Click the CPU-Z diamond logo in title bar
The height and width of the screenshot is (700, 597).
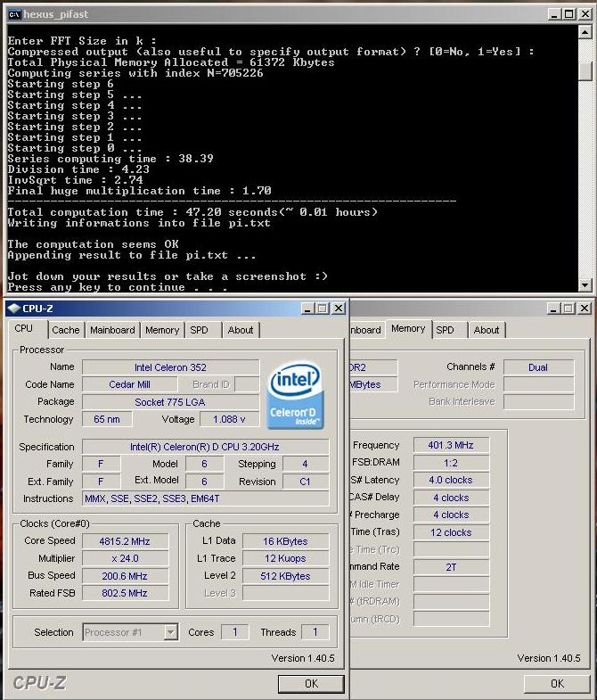14,308
